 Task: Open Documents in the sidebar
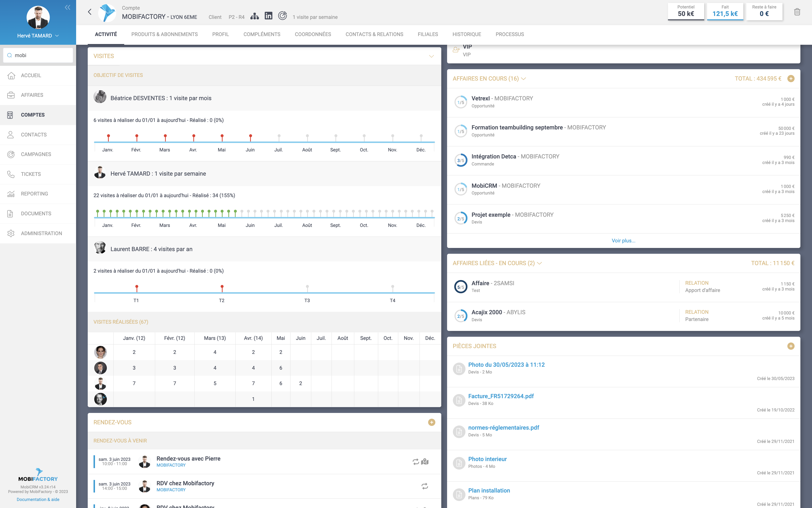point(38,214)
